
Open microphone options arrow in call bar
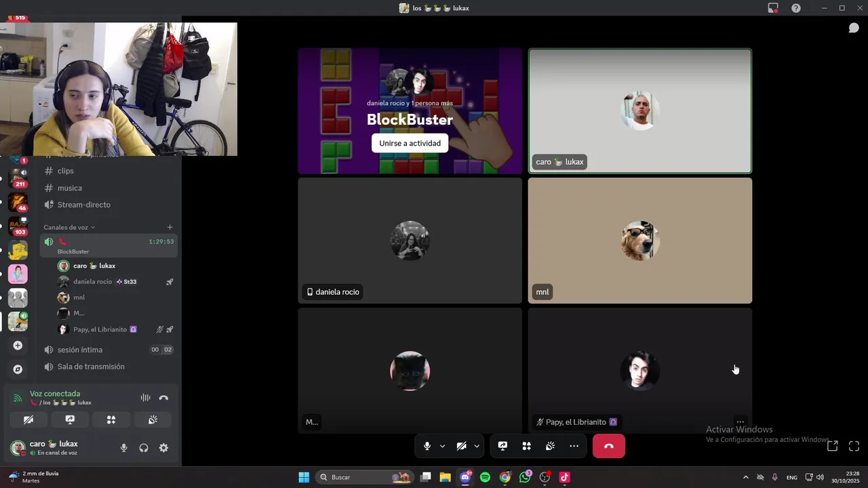tap(442, 446)
